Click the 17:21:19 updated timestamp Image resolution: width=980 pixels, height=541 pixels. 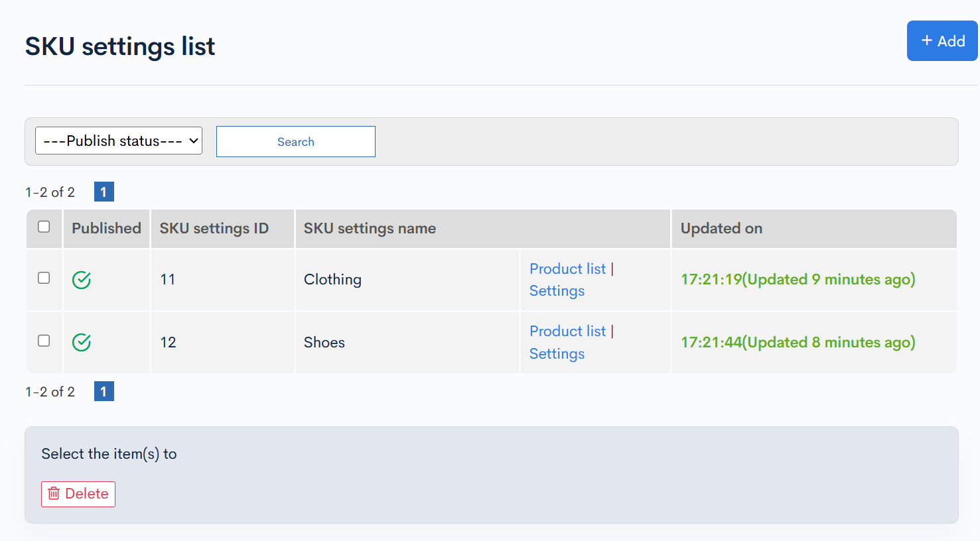(798, 280)
